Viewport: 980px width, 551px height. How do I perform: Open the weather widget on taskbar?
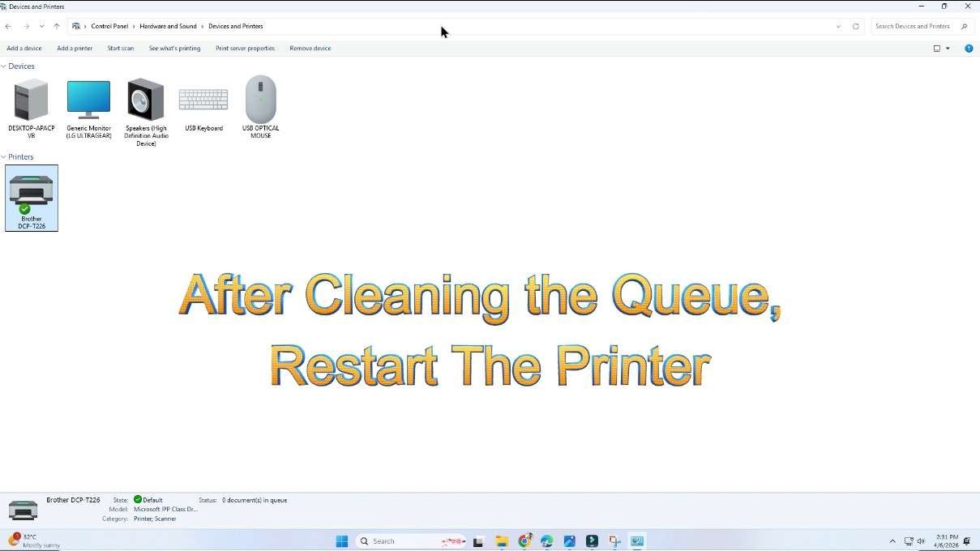34,541
